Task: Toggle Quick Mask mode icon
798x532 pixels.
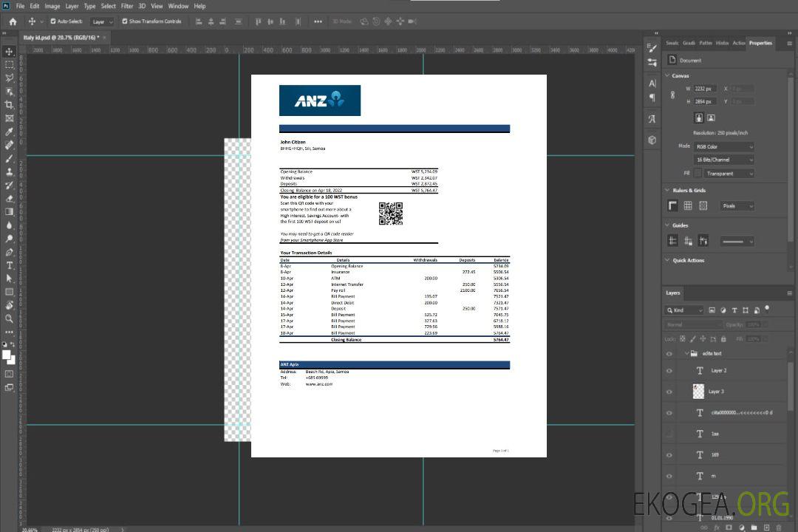Action: (x=9, y=374)
